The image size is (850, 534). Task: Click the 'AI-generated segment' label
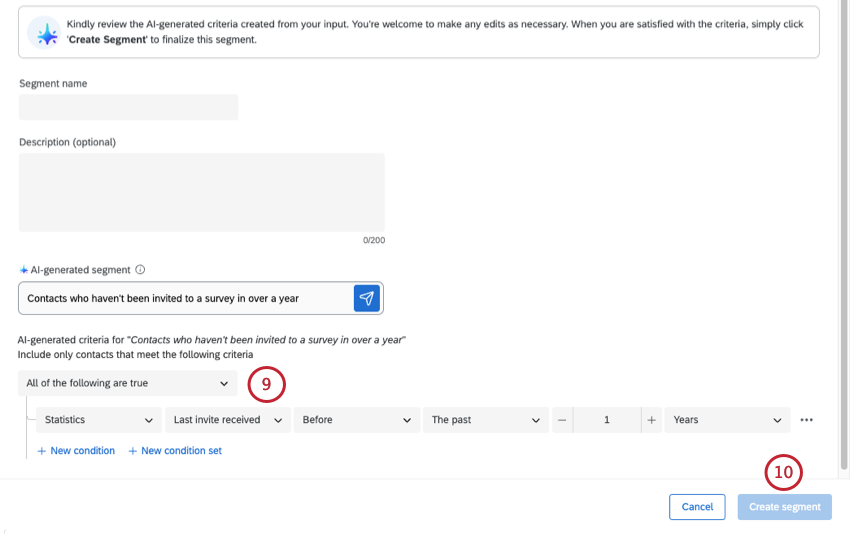pyautogui.click(x=80, y=270)
